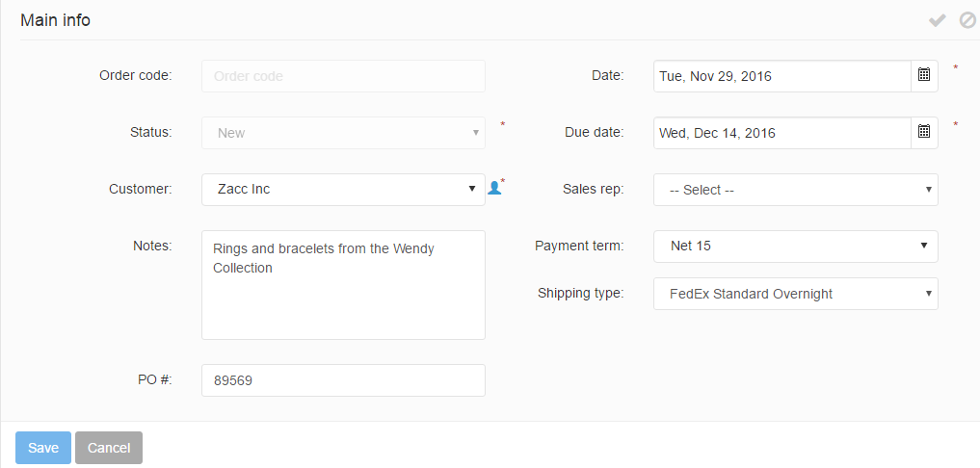Open Shipping type FedEx Standard Overnight dropdown
Image resolution: width=980 pixels, height=468 pixels.
tap(795, 294)
